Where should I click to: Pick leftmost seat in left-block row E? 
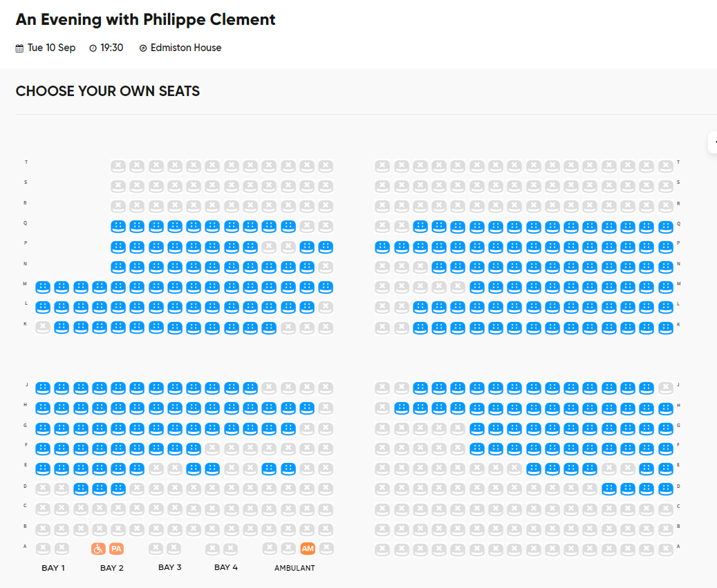pyautogui.click(x=43, y=468)
